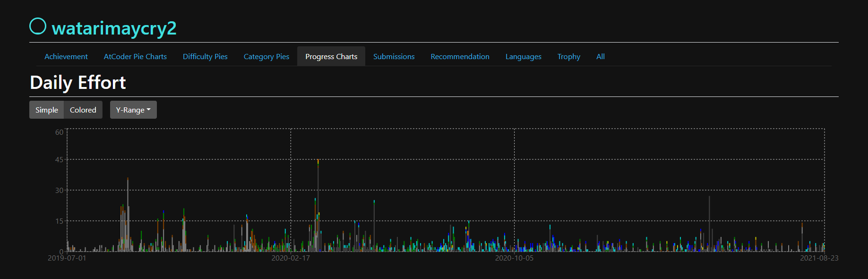Switch to the Languages tab

524,56
